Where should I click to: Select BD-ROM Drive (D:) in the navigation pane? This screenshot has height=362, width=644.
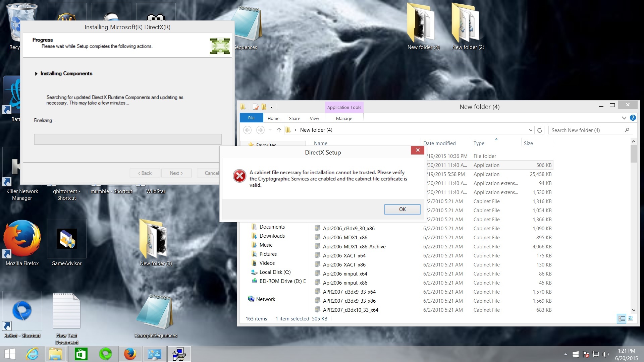282,281
